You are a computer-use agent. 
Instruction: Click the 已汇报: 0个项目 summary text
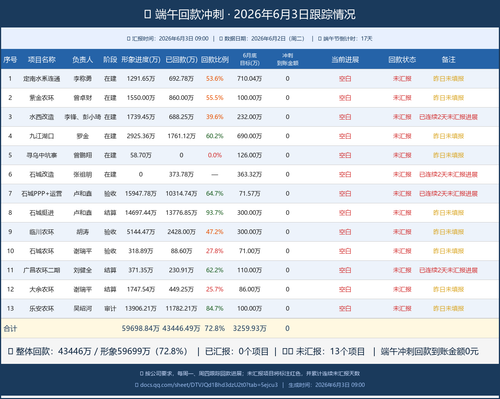[x=237, y=351]
